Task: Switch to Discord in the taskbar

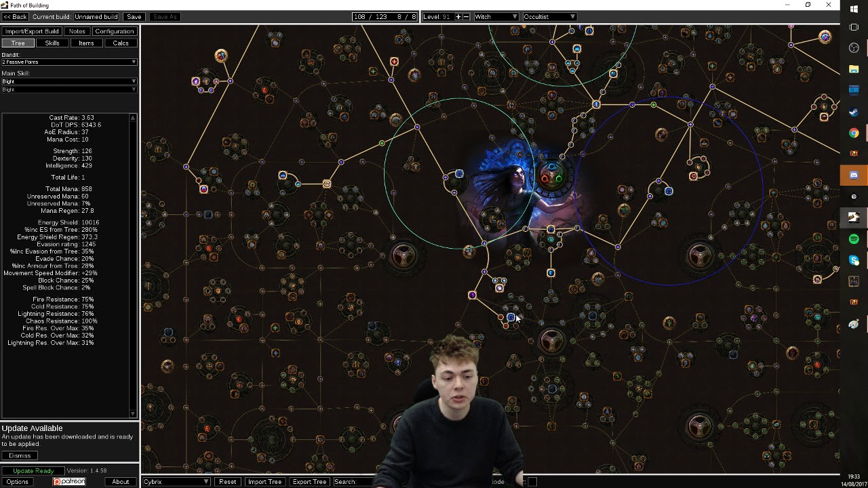Action: click(x=854, y=175)
